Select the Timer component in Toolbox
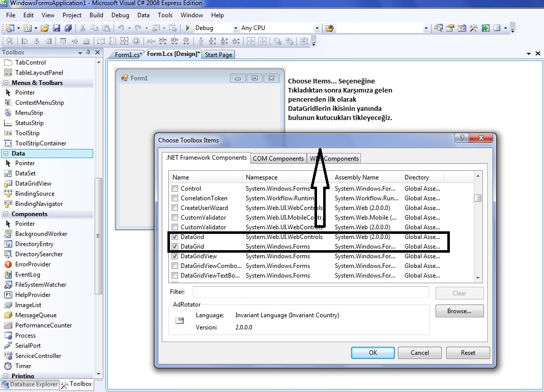The height and width of the screenshot is (392, 544). [x=23, y=366]
